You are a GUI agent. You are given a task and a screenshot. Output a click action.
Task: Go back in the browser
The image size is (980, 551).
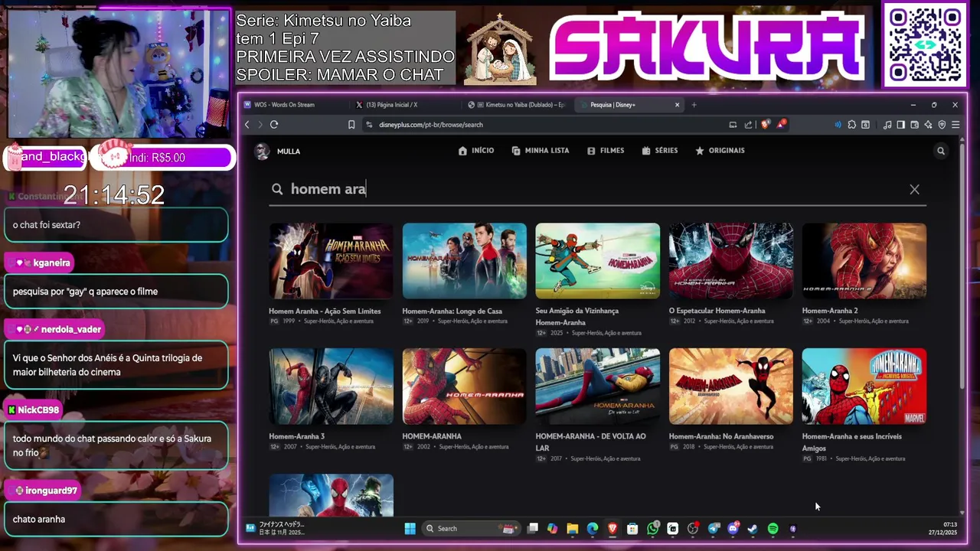tap(247, 125)
